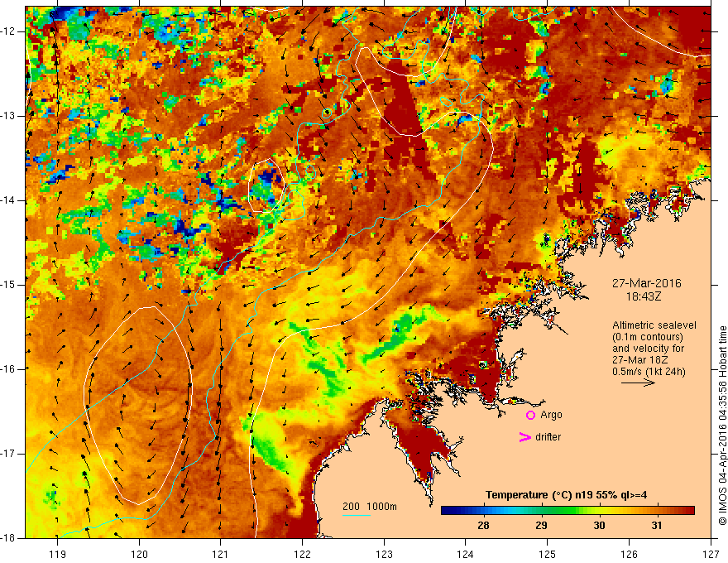Click longitude axis label 120
The image size is (728, 563).
(139, 554)
